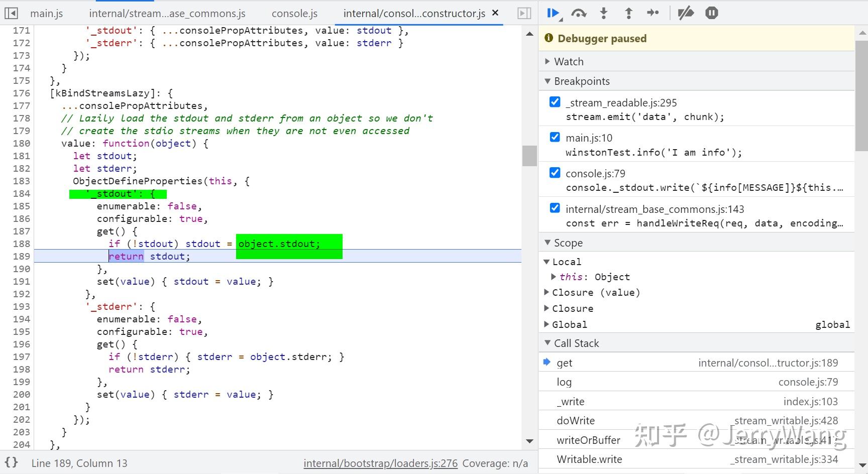Viewport: 868px width, 474px height.
Task: Click 'object.stdout;' on line 188
Action: [279, 244]
